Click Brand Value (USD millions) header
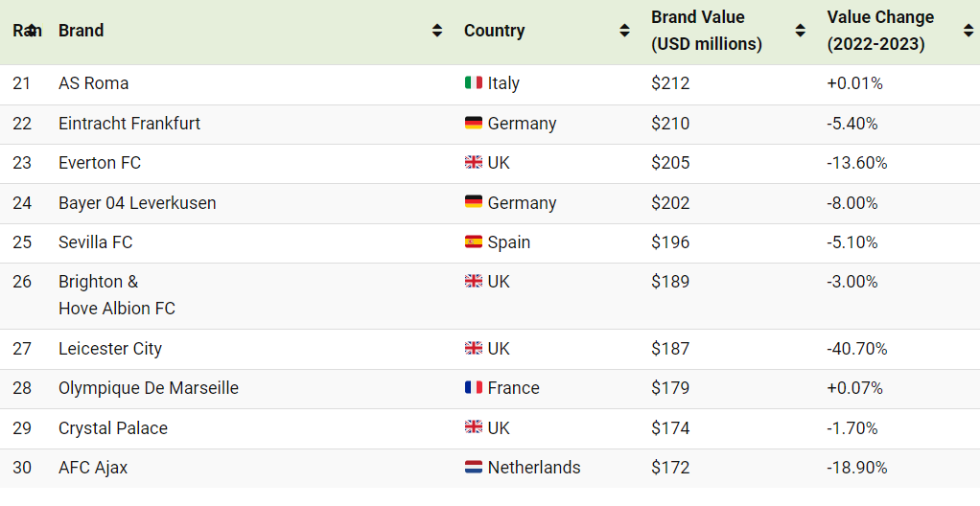 pyautogui.click(x=707, y=30)
